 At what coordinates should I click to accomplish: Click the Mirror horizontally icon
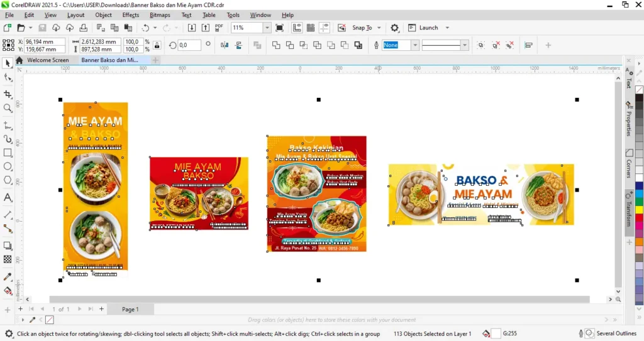(225, 45)
